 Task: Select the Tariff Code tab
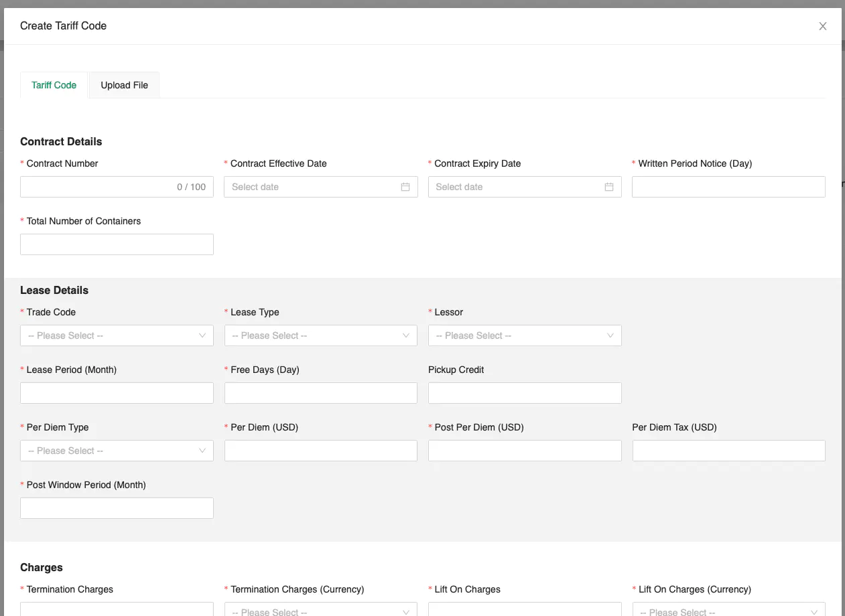pos(54,85)
